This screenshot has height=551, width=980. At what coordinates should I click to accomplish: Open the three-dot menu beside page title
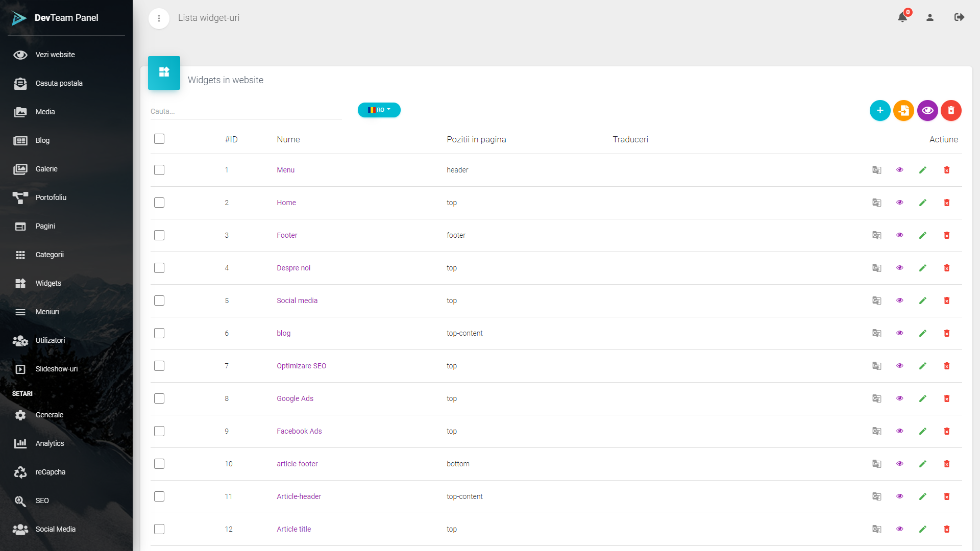[x=159, y=18]
